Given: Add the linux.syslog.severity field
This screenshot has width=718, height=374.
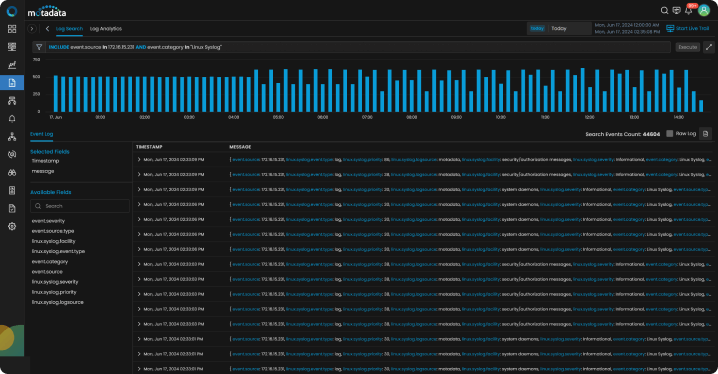Looking at the screenshot, I should pos(55,282).
